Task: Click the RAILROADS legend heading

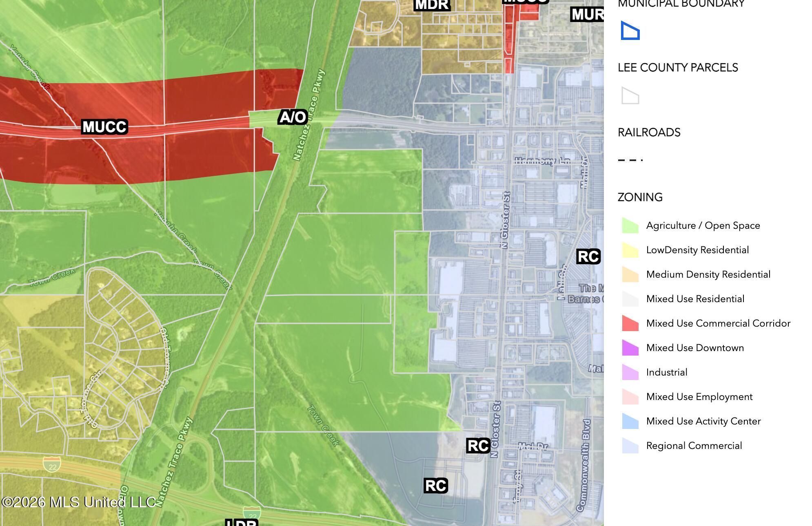Action: click(x=649, y=133)
